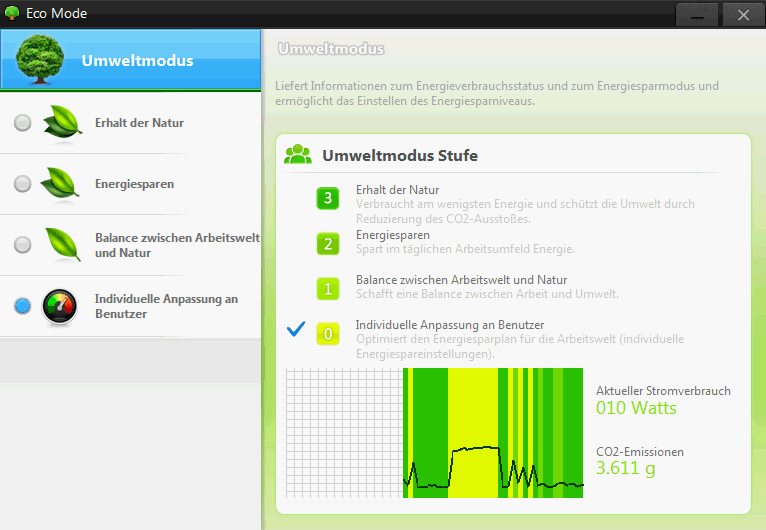Click the CO2-Emissionen label
Screen dimensions: 766x530
coord(639,452)
